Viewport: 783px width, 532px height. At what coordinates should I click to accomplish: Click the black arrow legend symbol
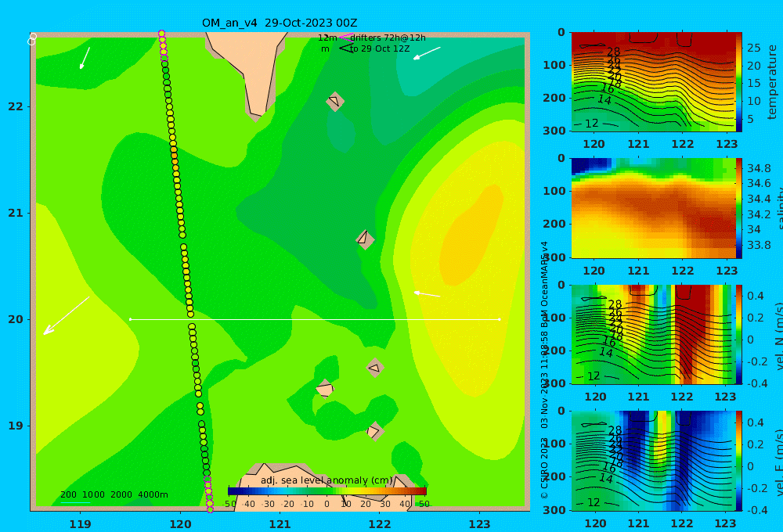point(346,49)
